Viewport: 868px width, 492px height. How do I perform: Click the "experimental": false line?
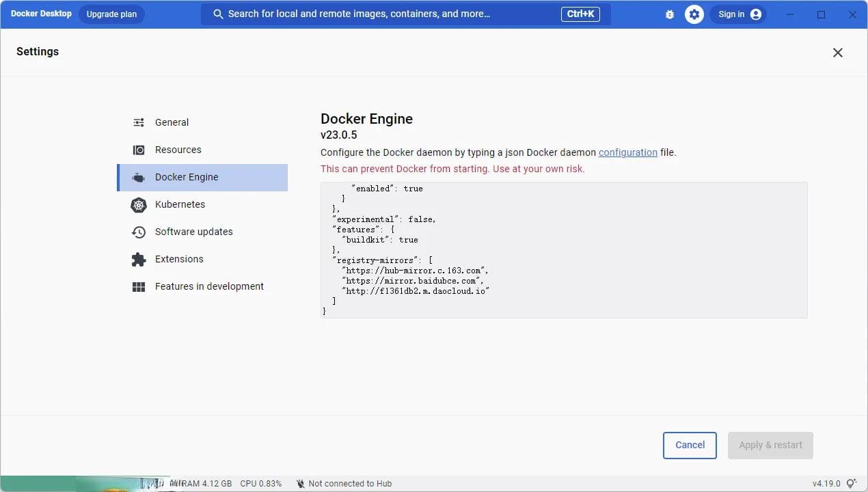pos(384,219)
